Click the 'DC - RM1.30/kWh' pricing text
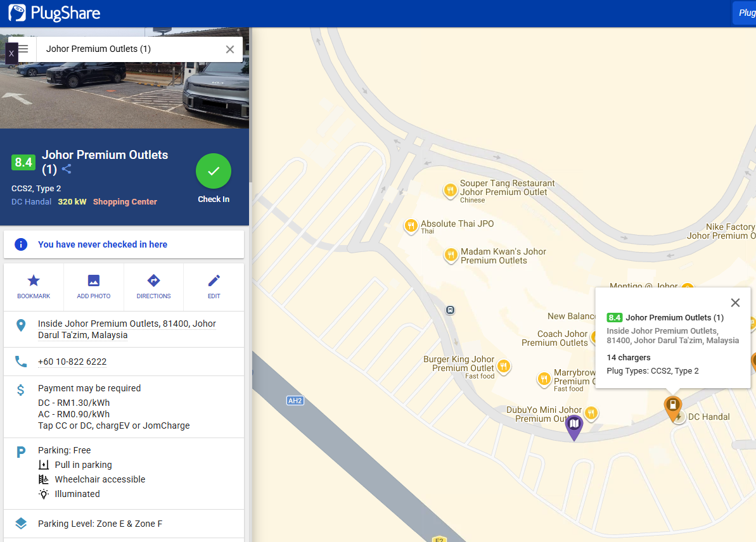The image size is (756, 542). [74, 403]
